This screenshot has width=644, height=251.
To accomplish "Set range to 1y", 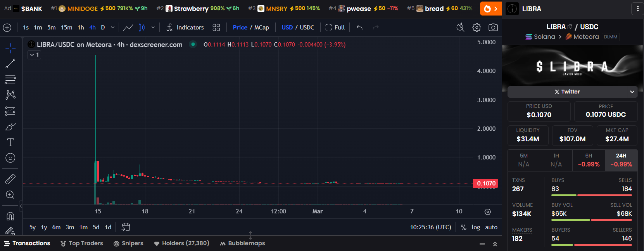I will (x=44, y=227).
